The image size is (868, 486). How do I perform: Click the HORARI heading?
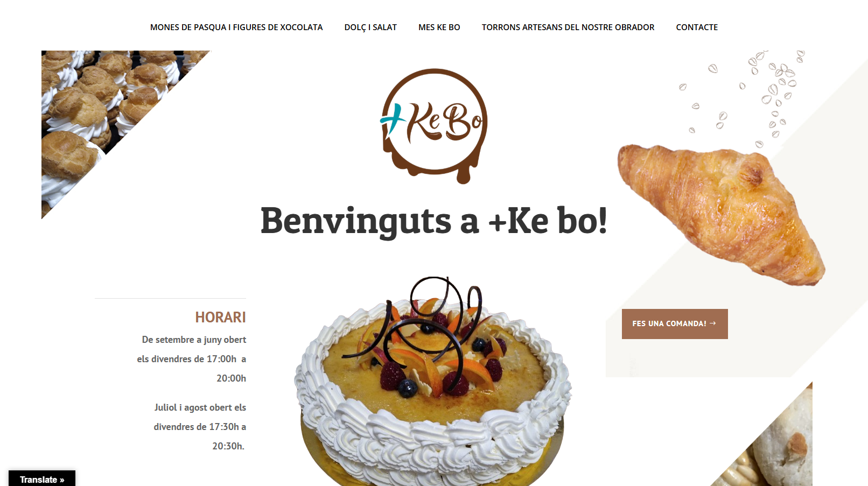pyautogui.click(x=220, y=318)
